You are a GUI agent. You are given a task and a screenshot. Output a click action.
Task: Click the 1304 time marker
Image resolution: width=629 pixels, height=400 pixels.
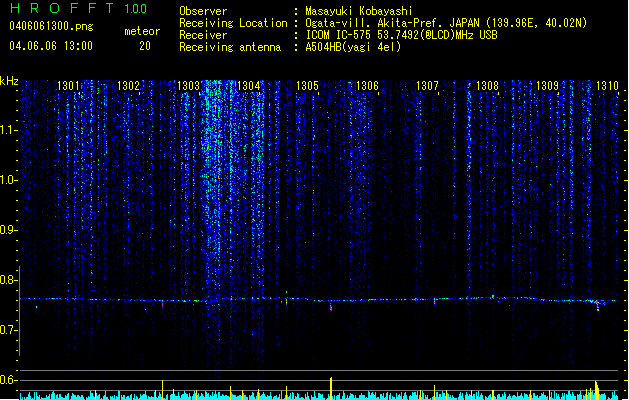pyautogui.click(x=248, y=86)
